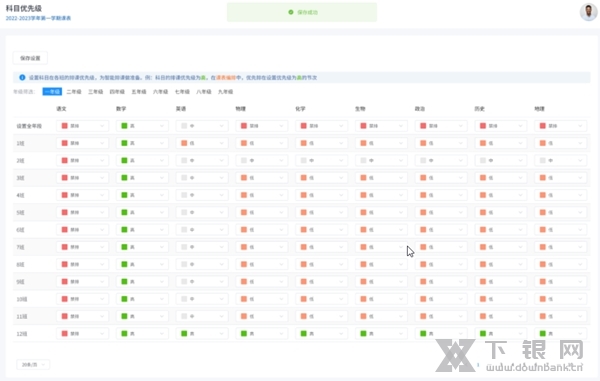Expand the chevron of 5班 政治 dropdown
Viewport: 600px width, 381px height.
tap(460, 212)
